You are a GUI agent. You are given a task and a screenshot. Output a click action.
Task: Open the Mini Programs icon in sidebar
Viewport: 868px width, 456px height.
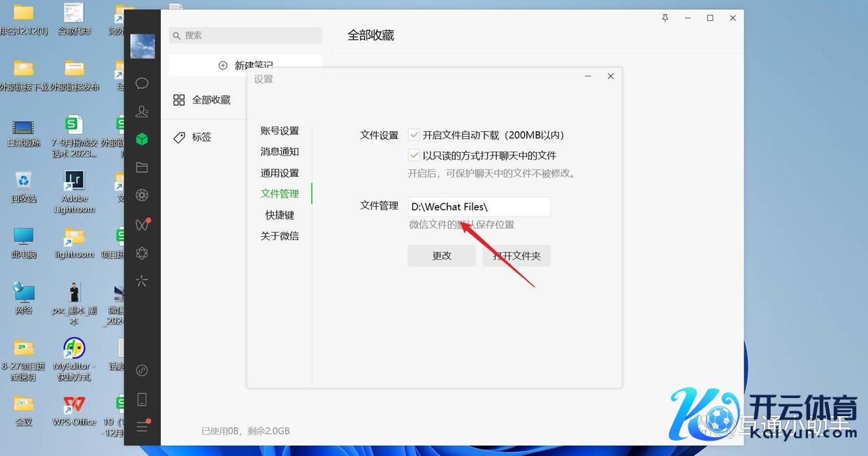pyautogui.click(x=142, y=253)
